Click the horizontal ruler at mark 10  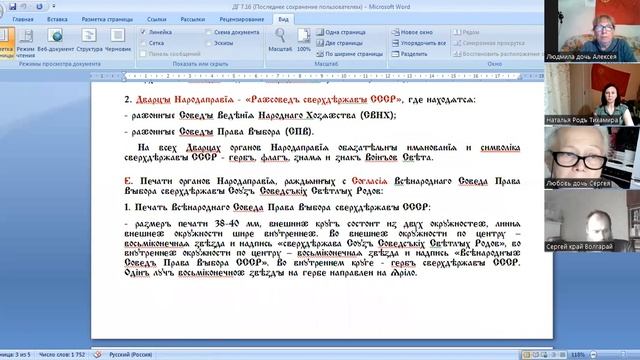click(344, 76)
